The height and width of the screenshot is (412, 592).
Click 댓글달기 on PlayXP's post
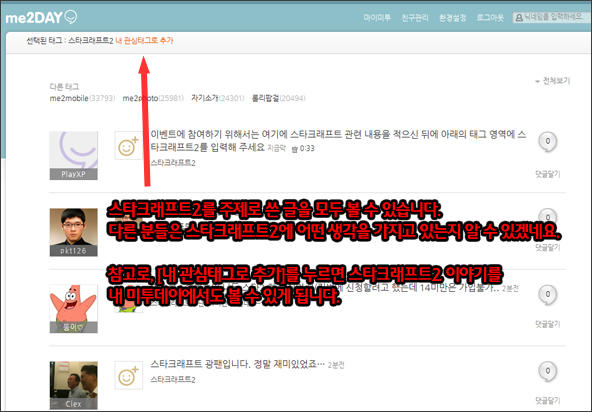pos(547,174)
